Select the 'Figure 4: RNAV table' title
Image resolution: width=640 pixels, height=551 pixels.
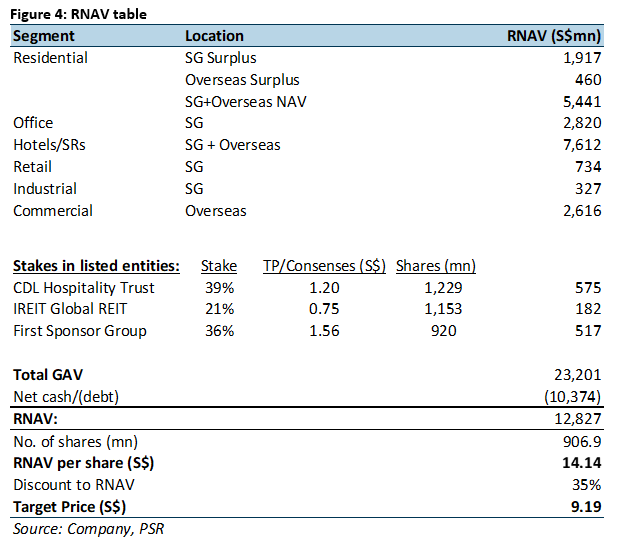tap(78, 14)
